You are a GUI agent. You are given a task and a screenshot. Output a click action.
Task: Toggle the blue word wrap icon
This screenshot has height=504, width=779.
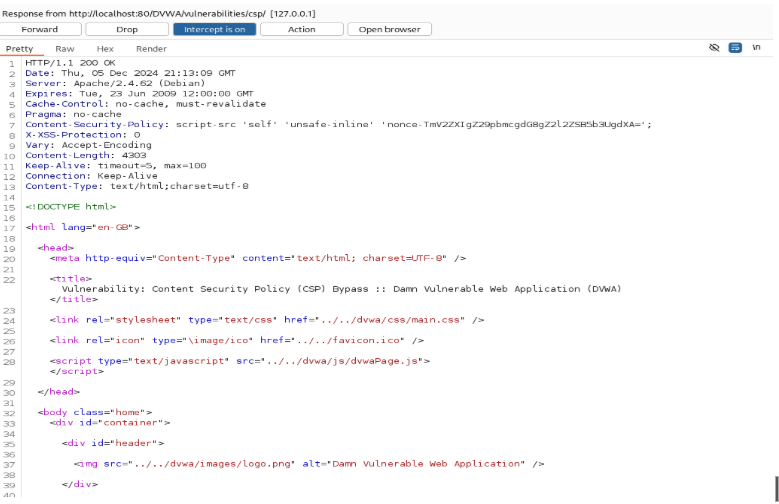(735, 47)
